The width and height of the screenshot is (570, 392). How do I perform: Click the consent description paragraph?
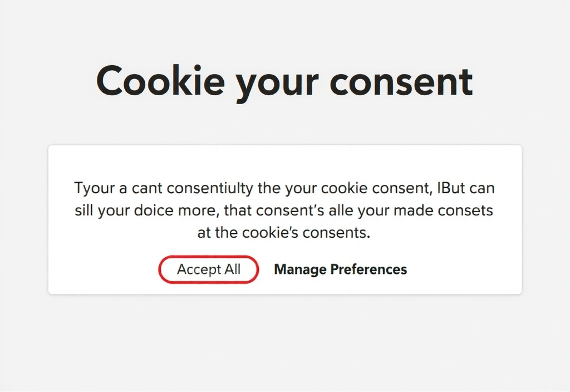284,210
